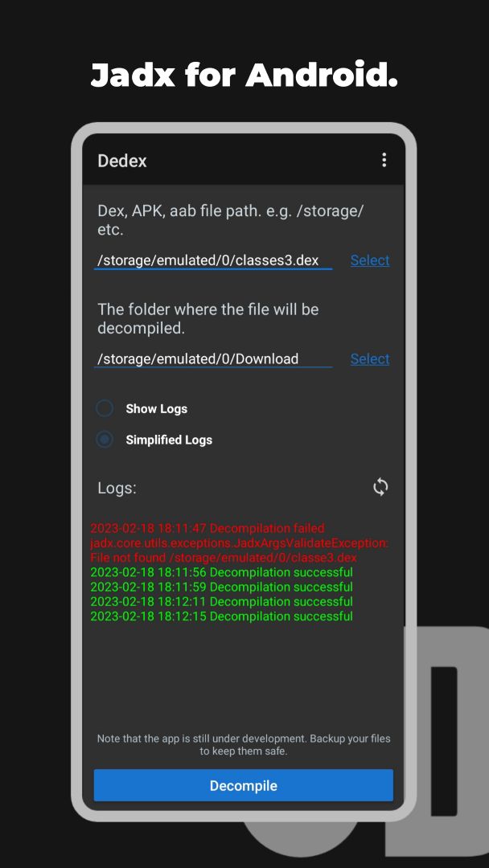Click the Jadx for Android heading
Screen dimensions: 489x868
[244, 75]
